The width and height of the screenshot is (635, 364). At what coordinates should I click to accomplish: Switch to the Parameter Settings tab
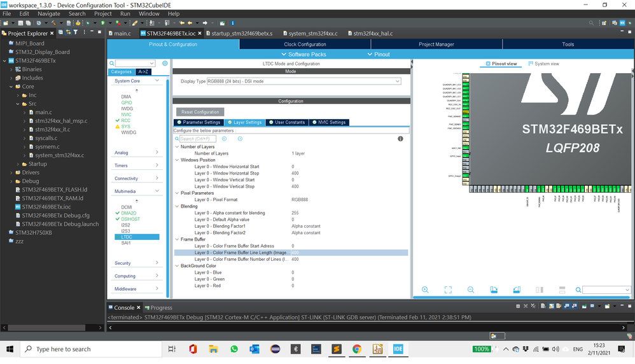point(198,122)
